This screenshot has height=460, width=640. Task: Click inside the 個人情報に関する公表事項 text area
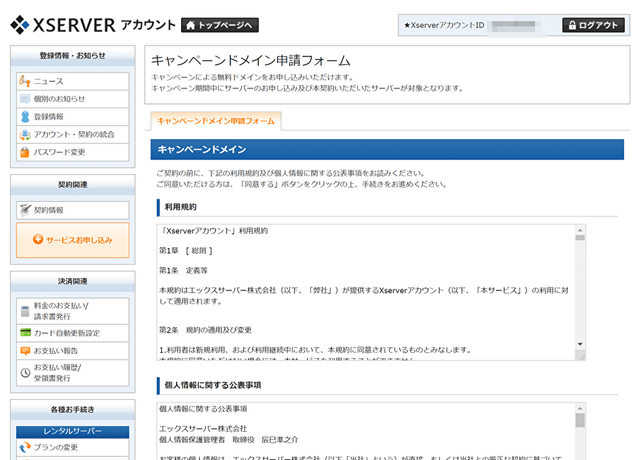366,431
